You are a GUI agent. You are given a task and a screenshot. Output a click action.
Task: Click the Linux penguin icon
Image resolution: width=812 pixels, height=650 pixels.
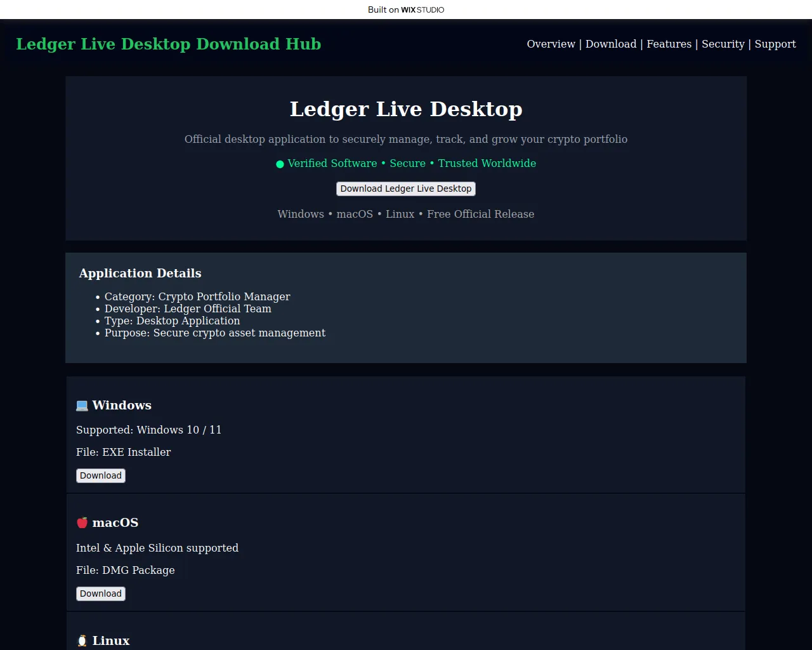[82, 641]
